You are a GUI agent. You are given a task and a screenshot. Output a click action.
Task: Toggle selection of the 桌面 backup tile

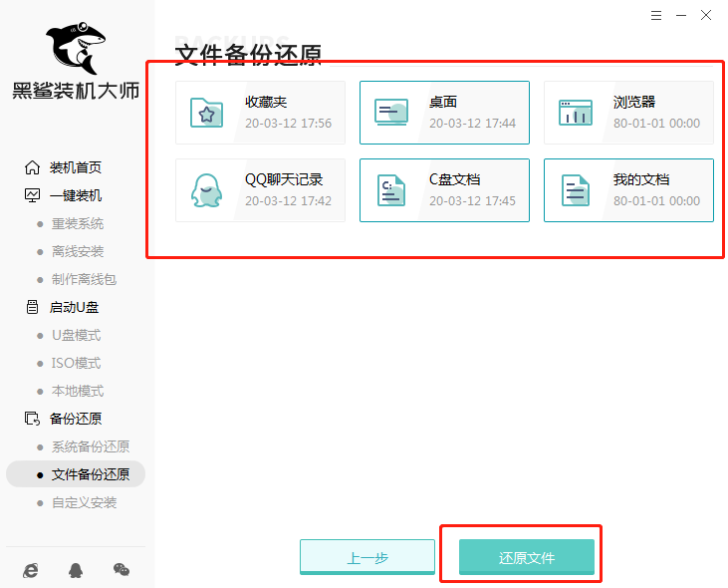coord(444,113)
